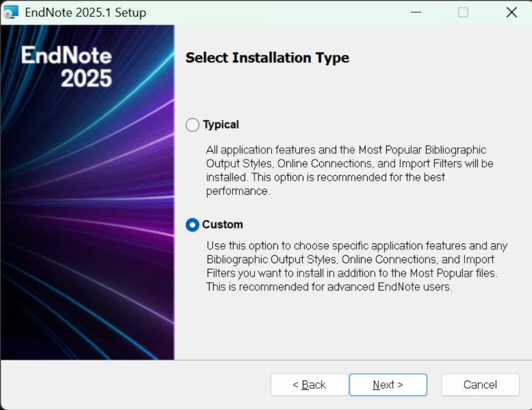
Task: Go back with the Back button
Action: (309, 385)
